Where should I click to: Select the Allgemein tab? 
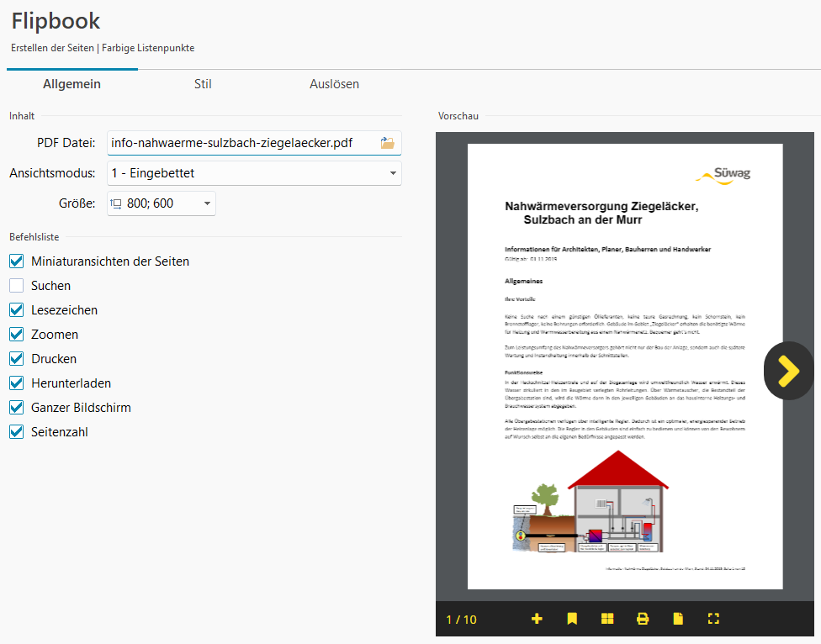(72, 84)
